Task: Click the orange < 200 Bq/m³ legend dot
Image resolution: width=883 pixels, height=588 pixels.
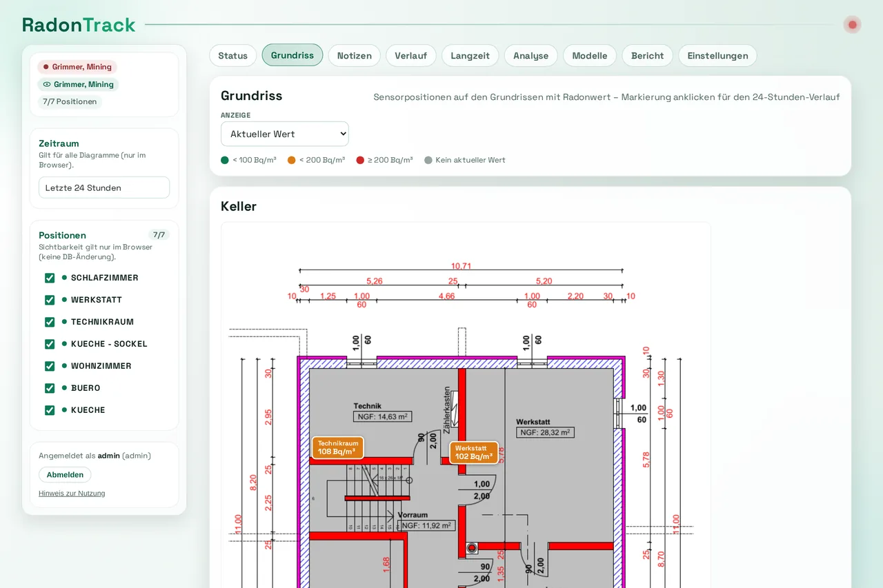Action: (x=292, y=160)
